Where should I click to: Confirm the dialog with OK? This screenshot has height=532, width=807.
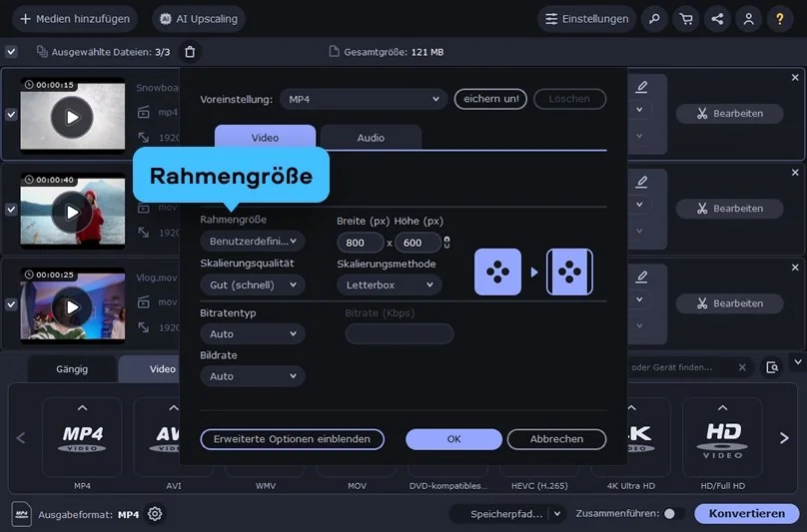453,439
